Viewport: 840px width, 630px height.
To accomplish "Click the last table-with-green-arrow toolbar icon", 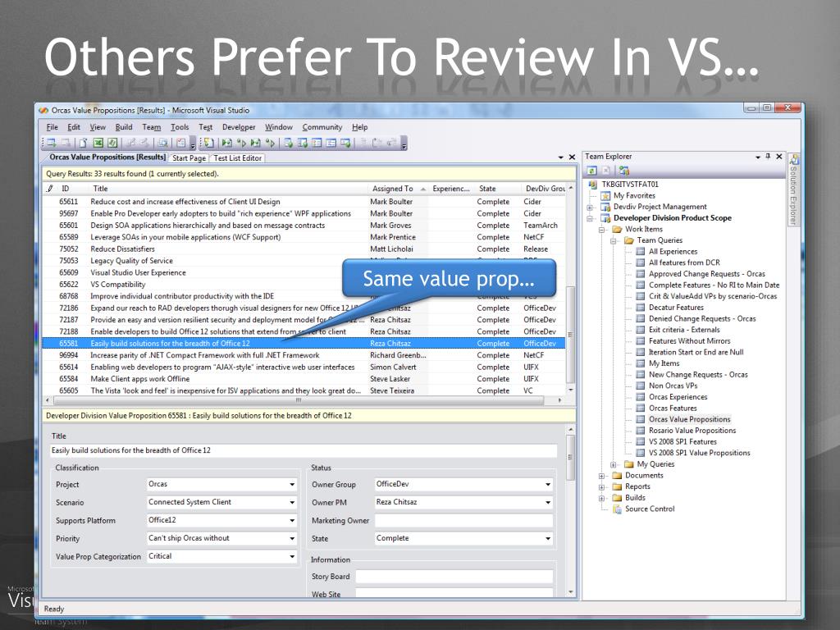I will pyautogui.click(x=345, y=143).
